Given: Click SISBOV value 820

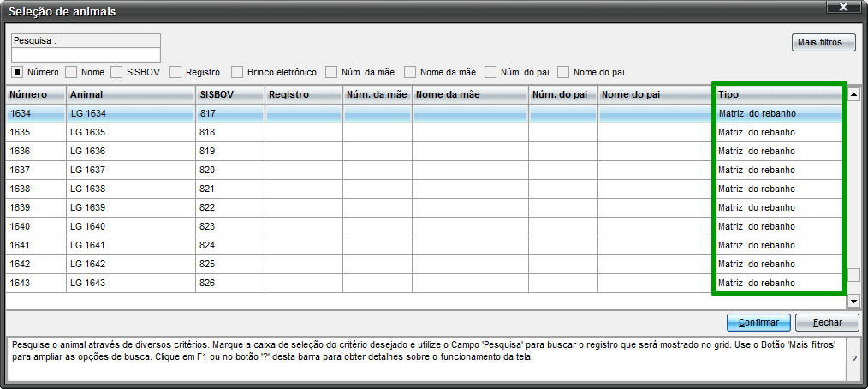Looking at the screenshot, I should tap(230, 170).
